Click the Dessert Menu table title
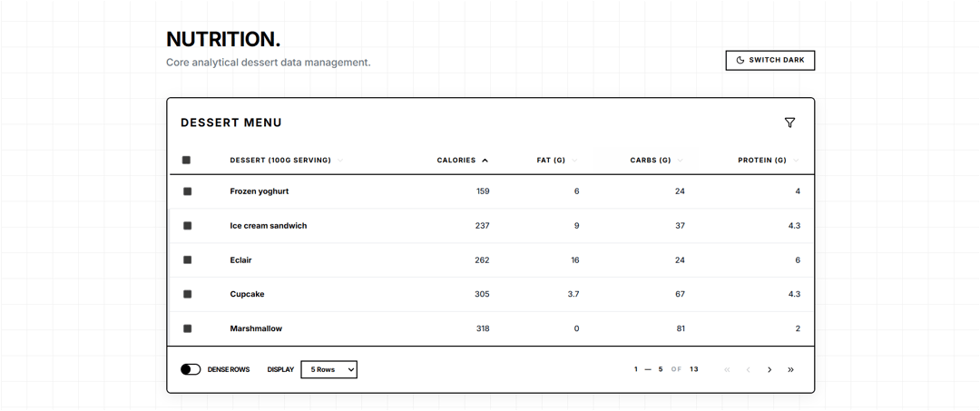The height and width of the screenshot is (411, 980). (x=231, y=123)
